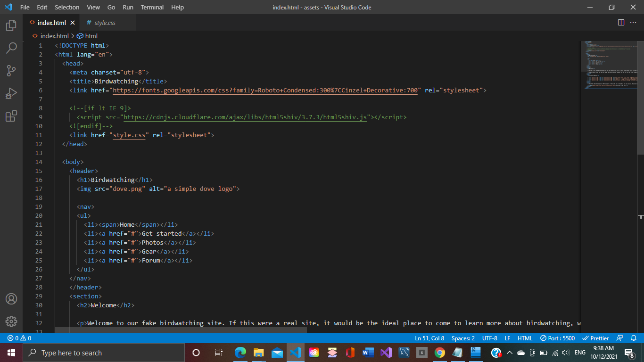644x362 pixels.
Task: Open the Manage gear icon
Action: [x=11, y=321]
